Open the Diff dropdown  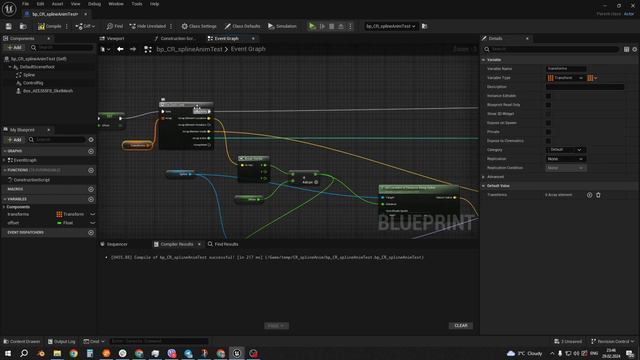85,26
